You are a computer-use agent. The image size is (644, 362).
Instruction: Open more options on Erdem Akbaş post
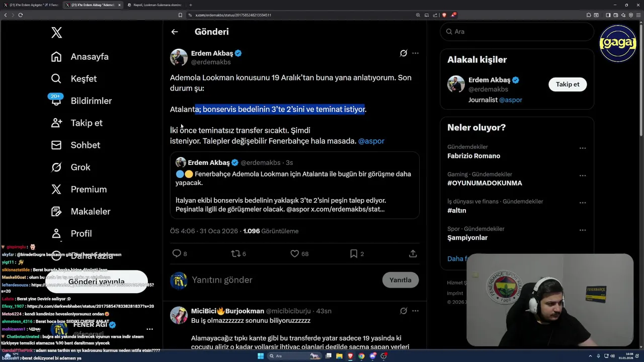[x=415, y=53]
